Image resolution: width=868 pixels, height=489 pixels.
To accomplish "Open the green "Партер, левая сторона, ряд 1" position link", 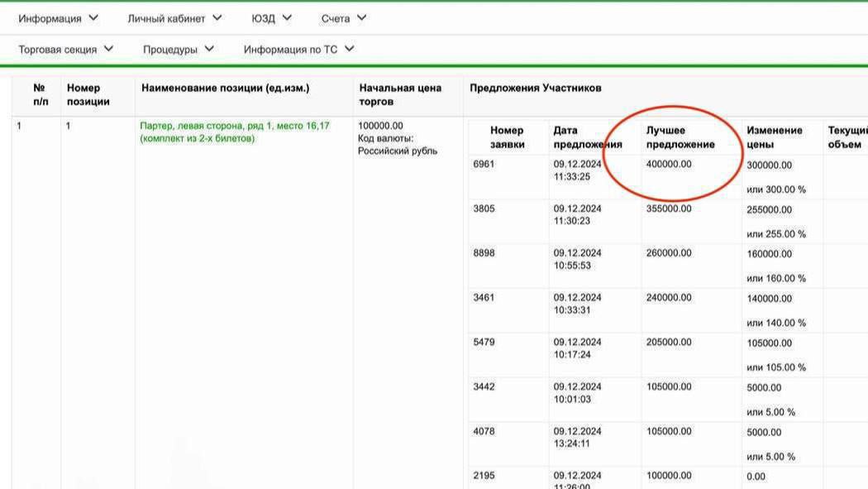I will (235, 132).
